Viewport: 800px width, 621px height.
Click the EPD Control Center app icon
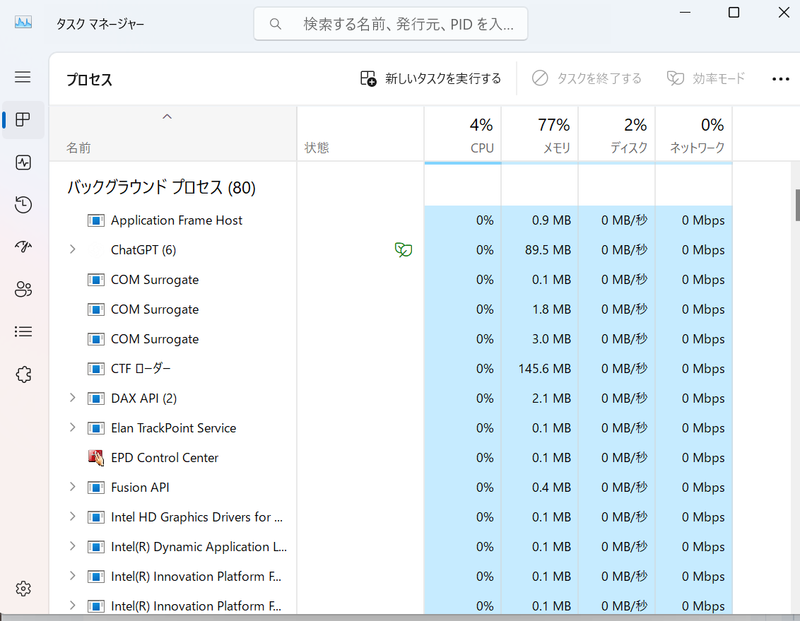click(x=95, y=457)
